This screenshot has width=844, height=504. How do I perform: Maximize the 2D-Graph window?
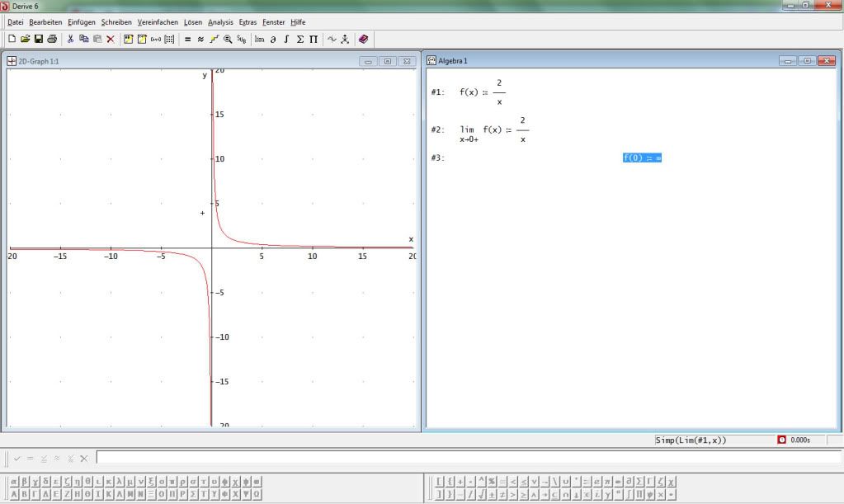pos(388,61)
